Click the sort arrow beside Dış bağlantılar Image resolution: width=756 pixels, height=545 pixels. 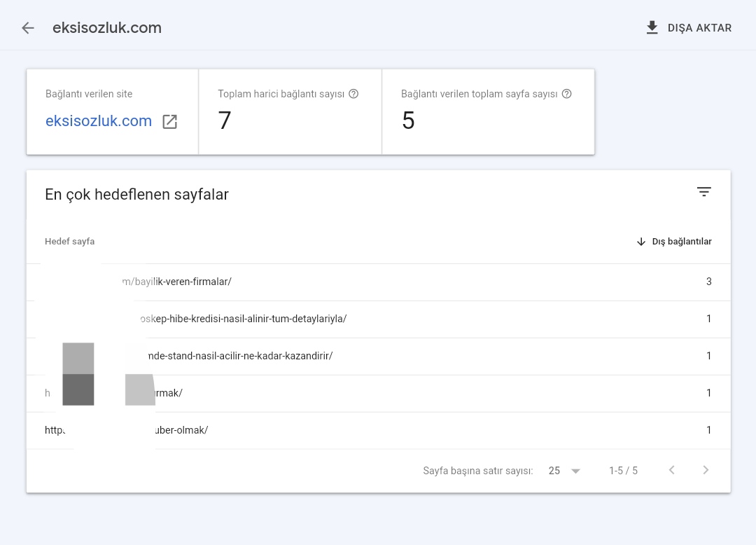[640, 242]
